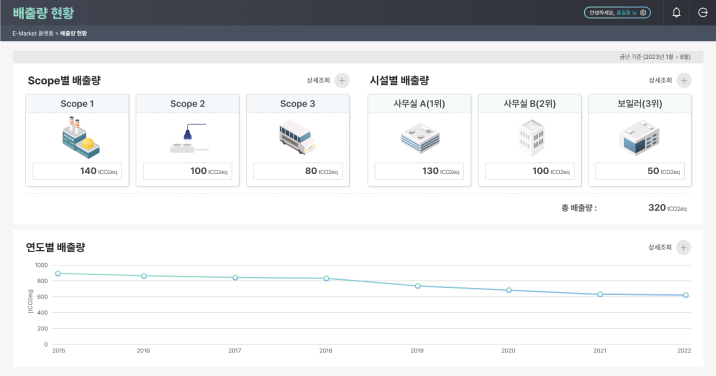Click the 2020 data point on chart
Image resolution: width=716 pixels, height=376 pixels.
[x=509, y=290]
